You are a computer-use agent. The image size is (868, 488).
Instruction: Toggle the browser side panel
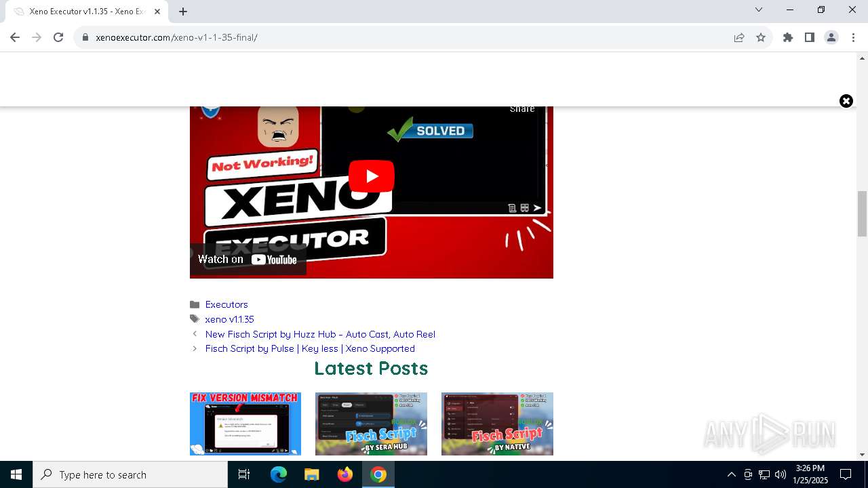pos(810,37)
